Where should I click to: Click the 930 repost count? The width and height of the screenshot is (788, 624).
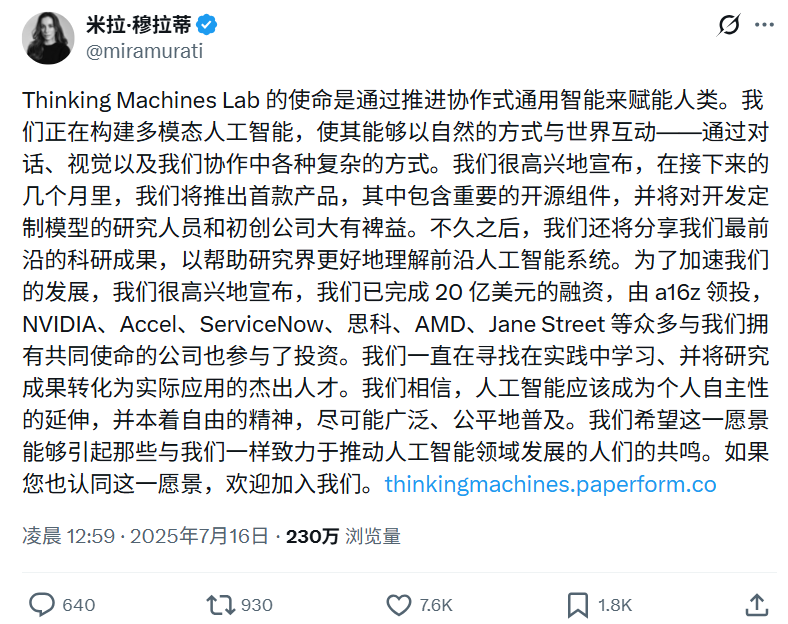coord(257,605)
